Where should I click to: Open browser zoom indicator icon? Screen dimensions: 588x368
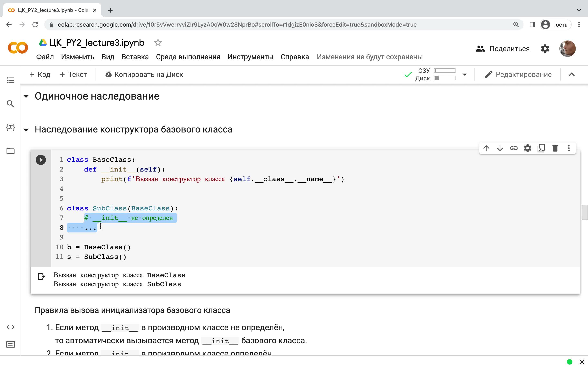click(x=516, y=25)
